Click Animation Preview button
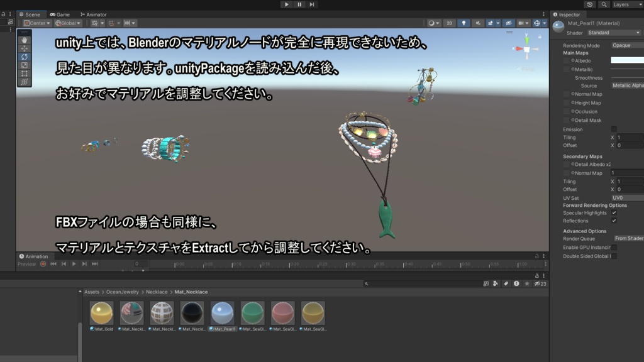This screenshot has width=644, height=362. pyautogui.click(x=26, y=264)
